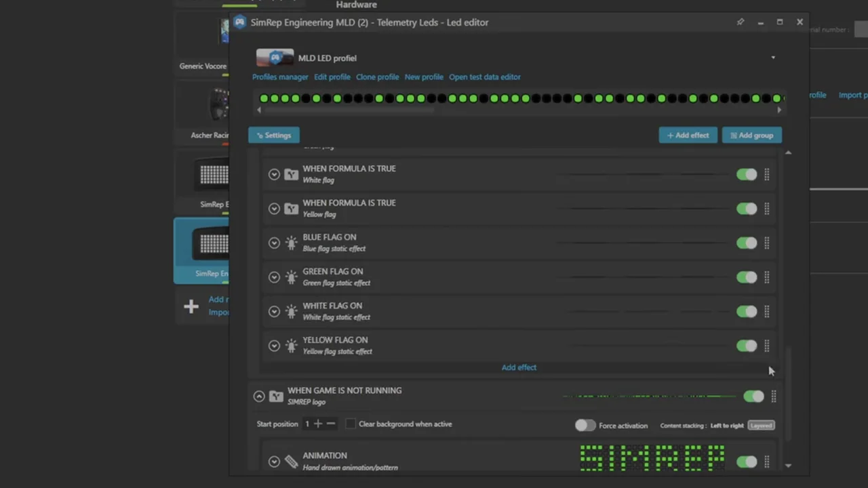Click the light icon beside GREEN FLAG ON
Viewport: 868px width, 488px height.
pyautogui.click(x=291, y=277)
